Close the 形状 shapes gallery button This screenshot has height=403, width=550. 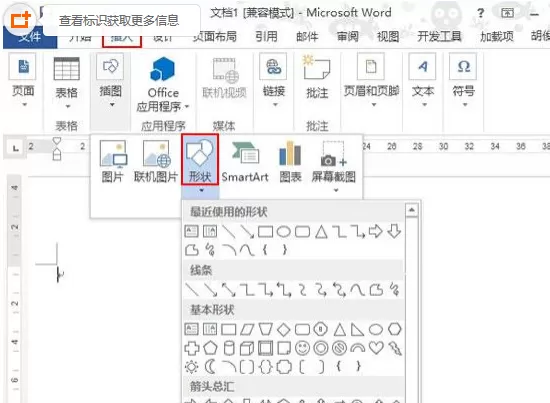pyautogui.click(x=200, y=160)
